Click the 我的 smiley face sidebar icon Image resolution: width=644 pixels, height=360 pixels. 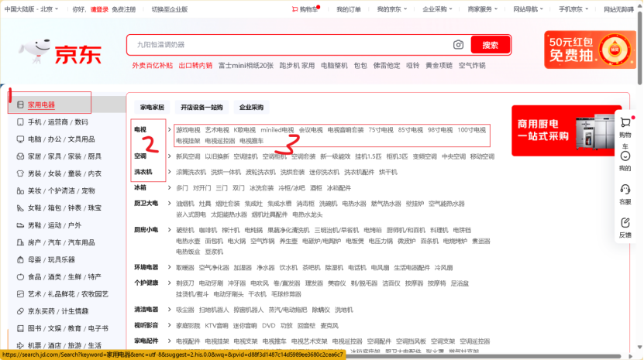point(625,156)
